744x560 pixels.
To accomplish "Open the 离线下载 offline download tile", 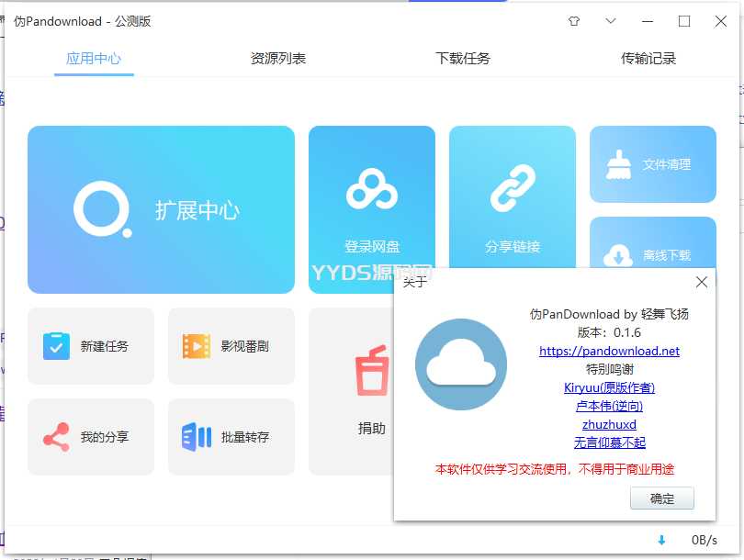I will (x=652, y=243).
